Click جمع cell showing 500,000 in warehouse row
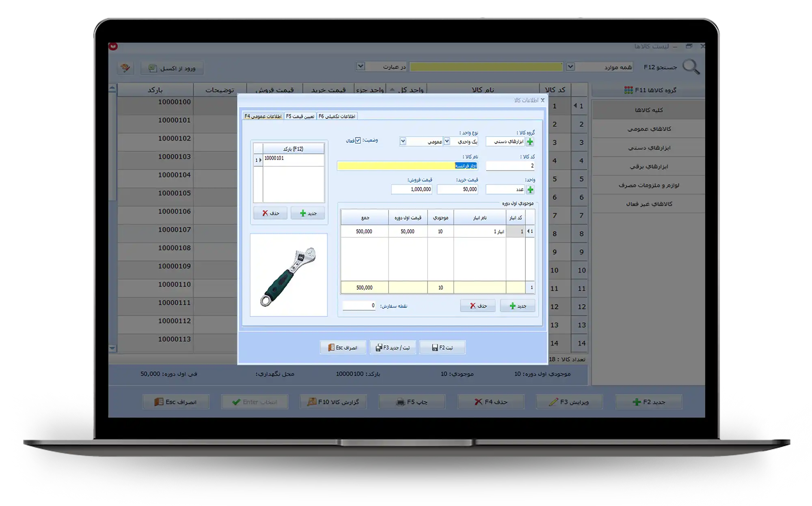Image resolution: width=812 pixels, height=506 pixels. click(x=364, y=231)
